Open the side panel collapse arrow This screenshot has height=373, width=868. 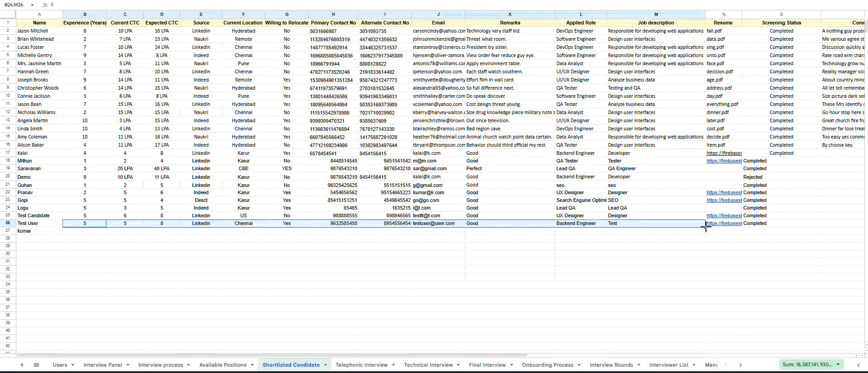858,365
